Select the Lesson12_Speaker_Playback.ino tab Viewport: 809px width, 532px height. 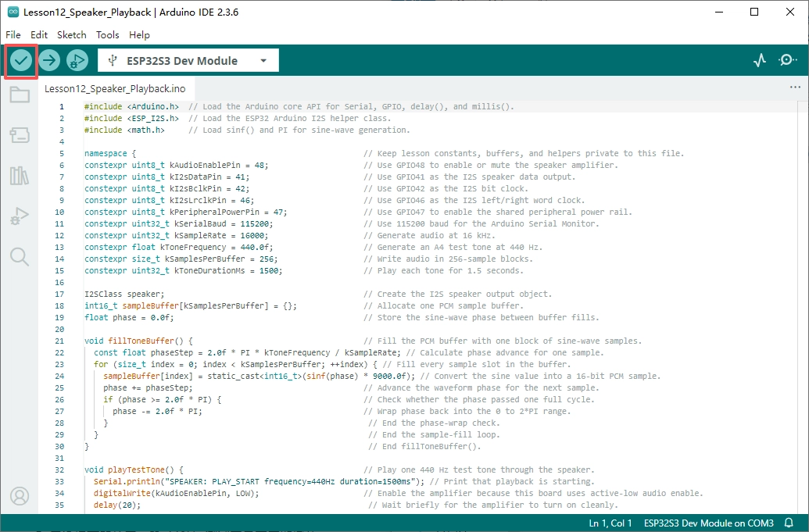coord(115,89)
